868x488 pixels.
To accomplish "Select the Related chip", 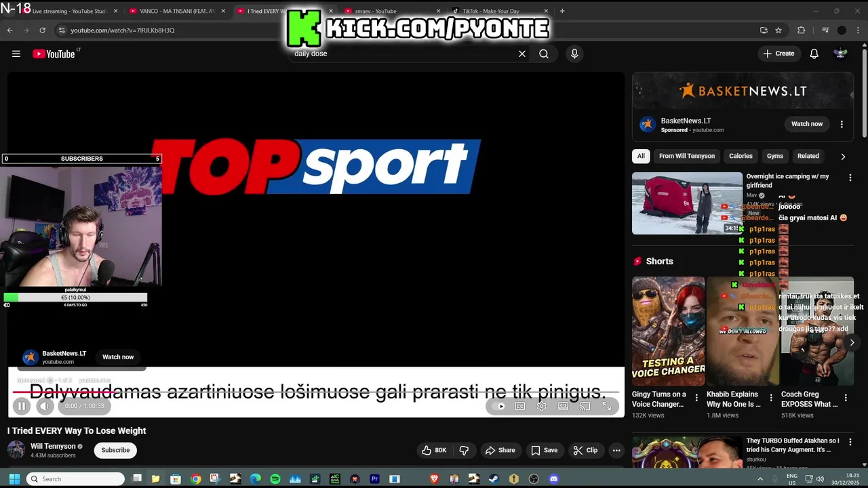I will pyautogui.click(x=808, y=156).
